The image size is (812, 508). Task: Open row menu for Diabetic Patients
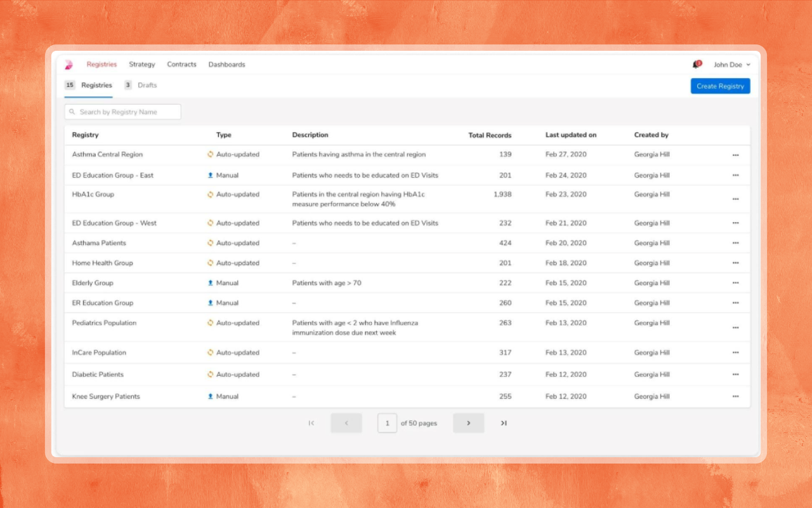[735, 375]
